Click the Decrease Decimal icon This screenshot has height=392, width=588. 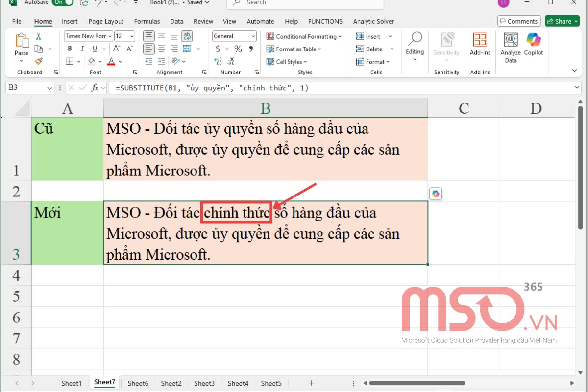click(x=231, y=62)
